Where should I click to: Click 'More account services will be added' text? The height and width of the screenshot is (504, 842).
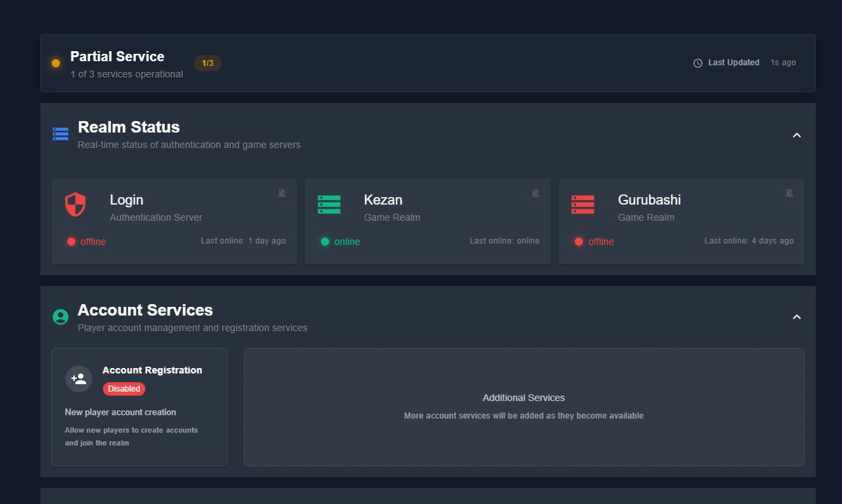tap(524, 416)
